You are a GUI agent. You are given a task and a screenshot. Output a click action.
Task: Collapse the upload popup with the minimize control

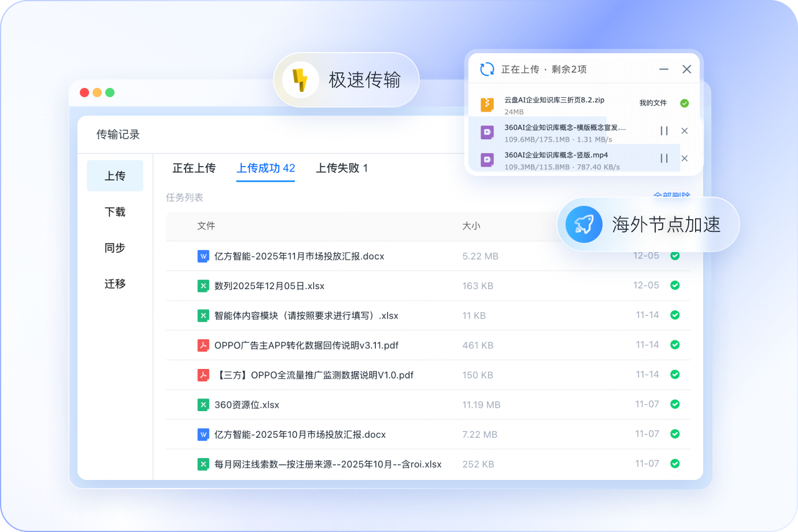point(663,69)
